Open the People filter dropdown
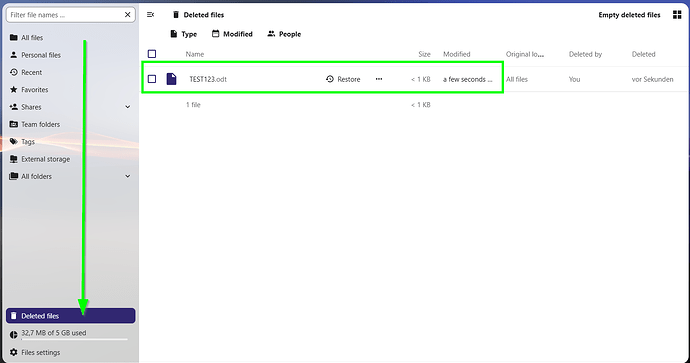Viewport: 690px width, 363px height. pos(284,34)
